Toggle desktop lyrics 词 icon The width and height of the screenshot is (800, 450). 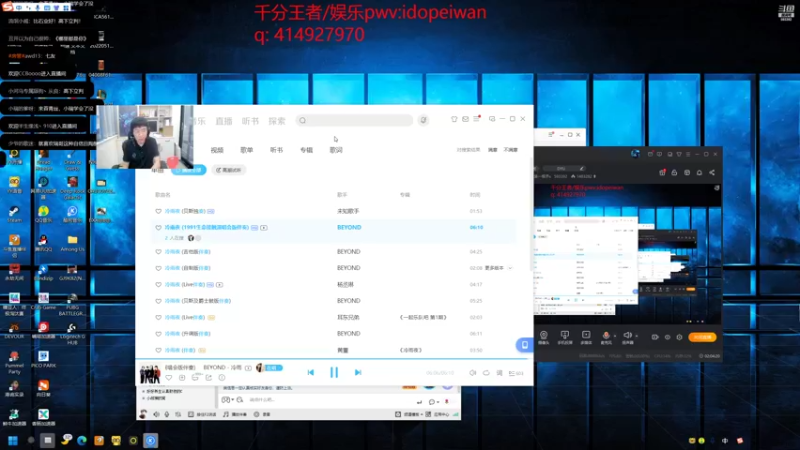[x=499, y=373]
